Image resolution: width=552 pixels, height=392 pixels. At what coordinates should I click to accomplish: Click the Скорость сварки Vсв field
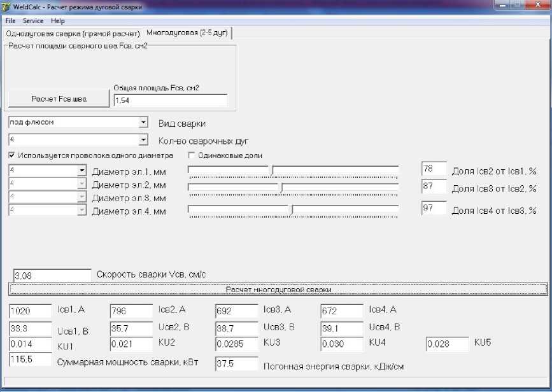[52, 276]
